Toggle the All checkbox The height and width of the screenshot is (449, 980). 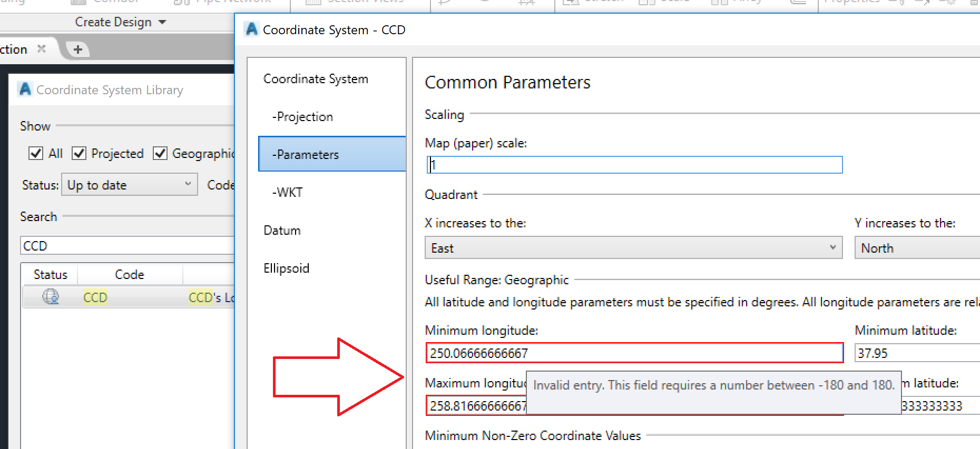pos(36,153)
